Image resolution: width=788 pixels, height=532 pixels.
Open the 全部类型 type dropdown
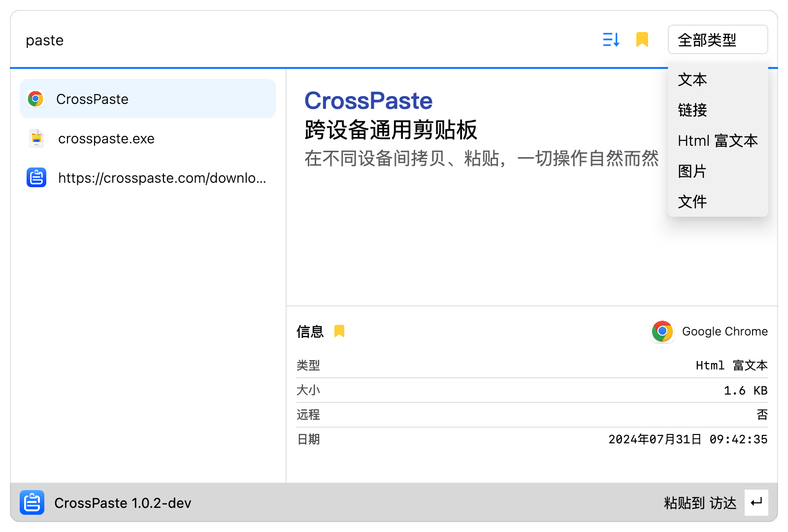(718, 39)
